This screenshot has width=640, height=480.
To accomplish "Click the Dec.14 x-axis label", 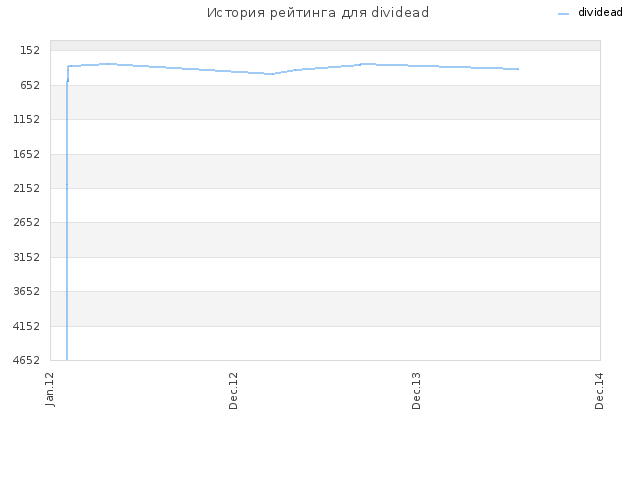I will (599, 391).
